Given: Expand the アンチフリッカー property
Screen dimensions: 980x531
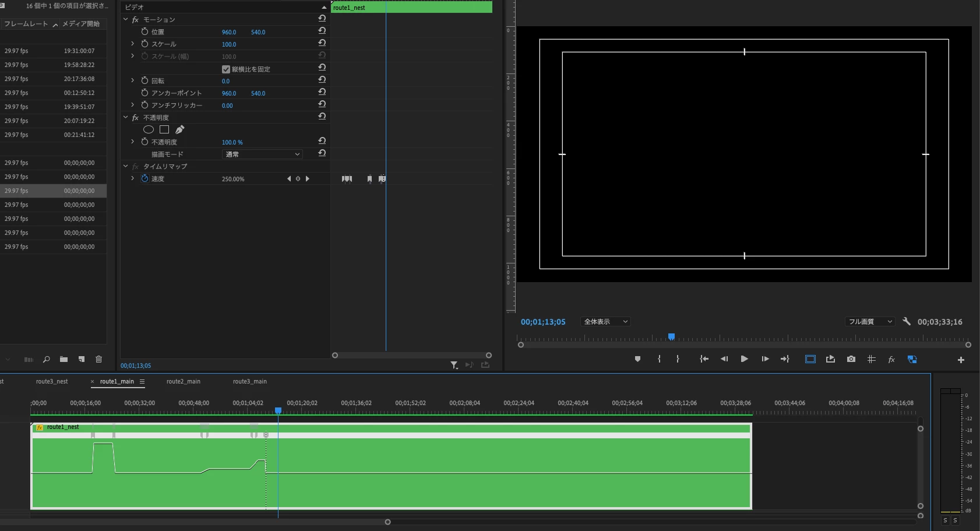Looking at the screenshot, I should (x=132, y=105).
